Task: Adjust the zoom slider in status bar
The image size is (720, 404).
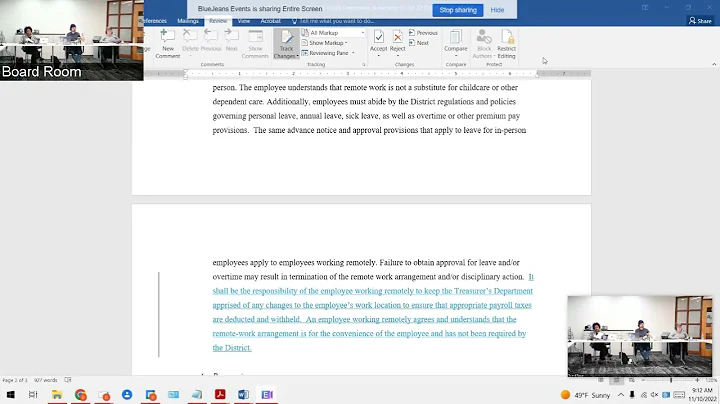Action: (x=670, y=380)
